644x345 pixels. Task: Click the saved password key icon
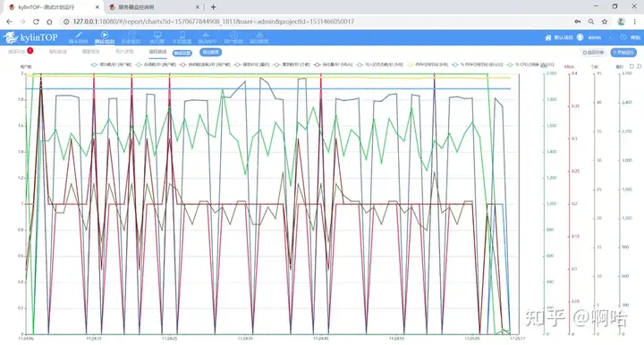click(578, 21)
